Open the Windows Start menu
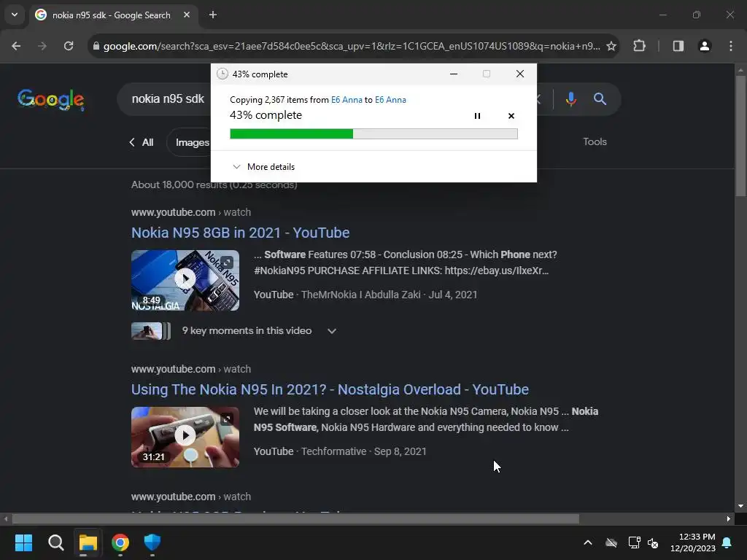The image size is (747, 560). [23, 542]
